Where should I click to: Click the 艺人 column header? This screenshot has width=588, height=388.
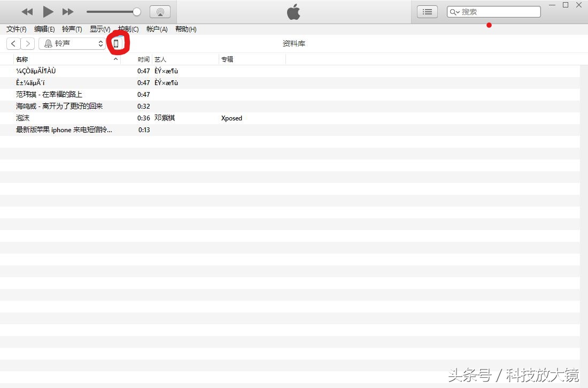(160, 59)
